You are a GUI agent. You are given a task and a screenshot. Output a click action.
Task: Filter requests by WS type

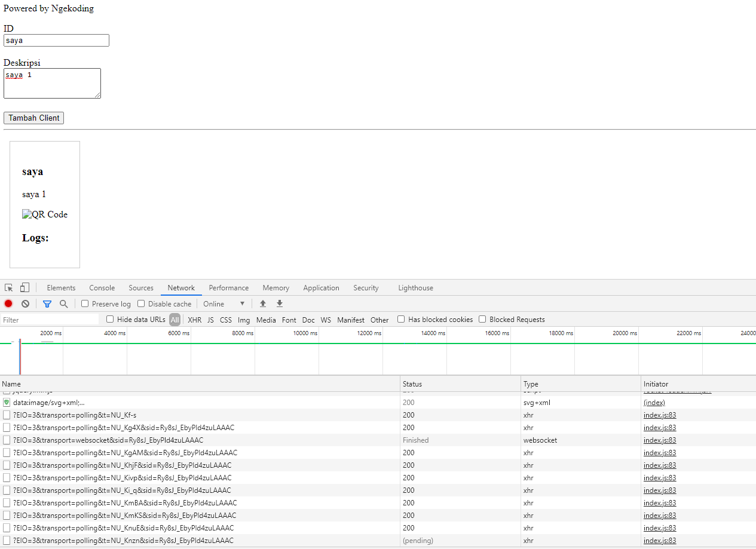(x=326, y=320)
